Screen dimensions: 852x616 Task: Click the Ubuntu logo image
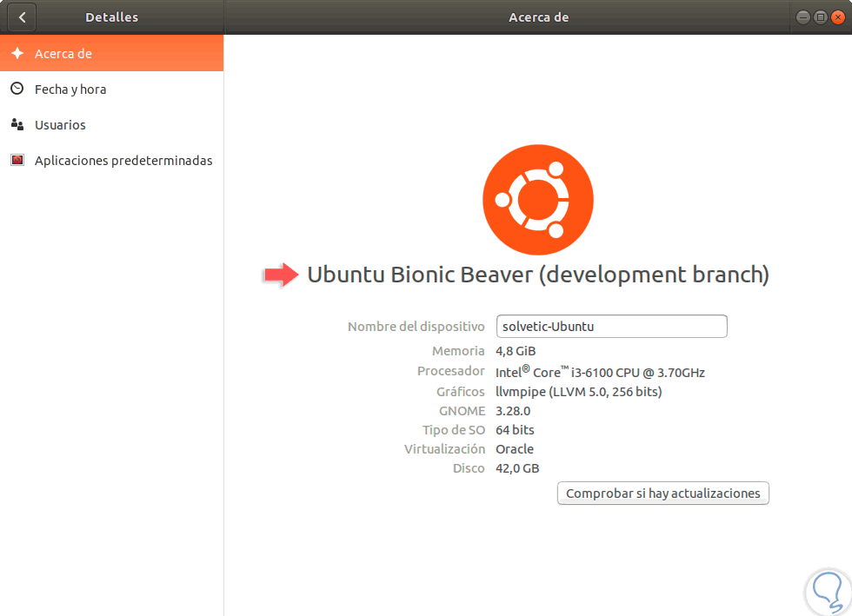tap(538, 200)
